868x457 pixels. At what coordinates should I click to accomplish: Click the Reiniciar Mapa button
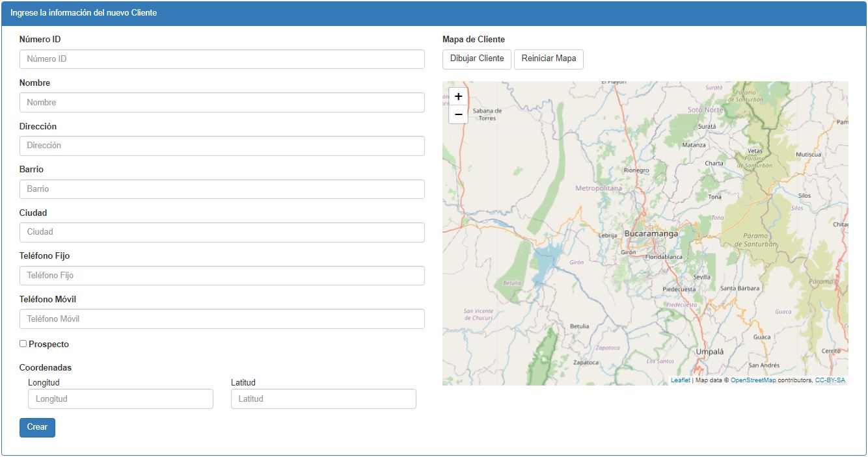pos(549,59)
